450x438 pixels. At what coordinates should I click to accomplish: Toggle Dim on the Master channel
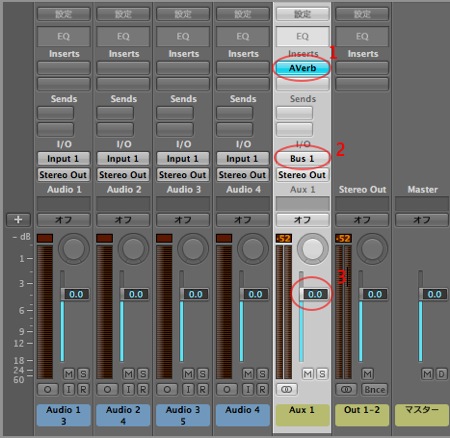(441, 374)
